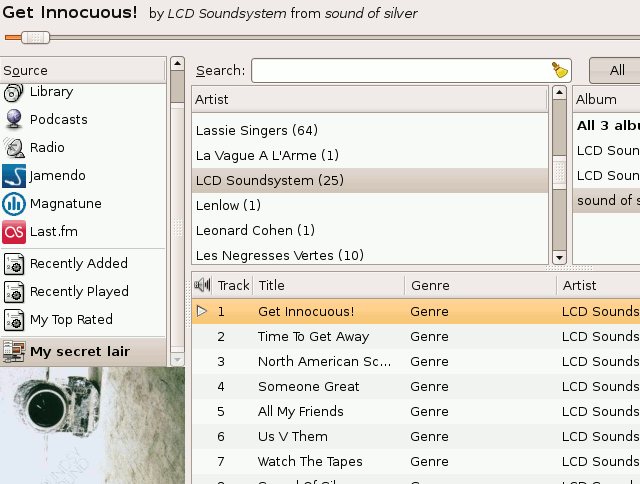Select Lenlow (1) artist

pyautogui.click(x=370, y=205)
